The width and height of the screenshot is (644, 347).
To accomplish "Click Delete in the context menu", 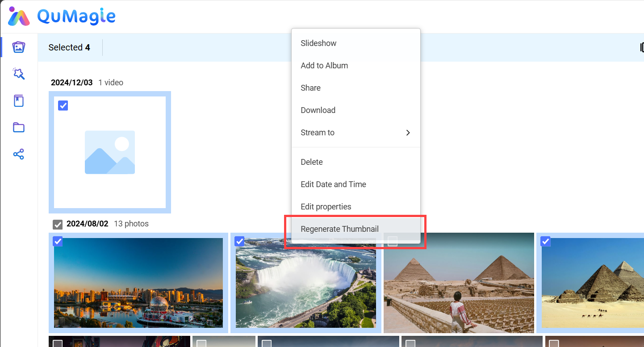I will [312, 162].
